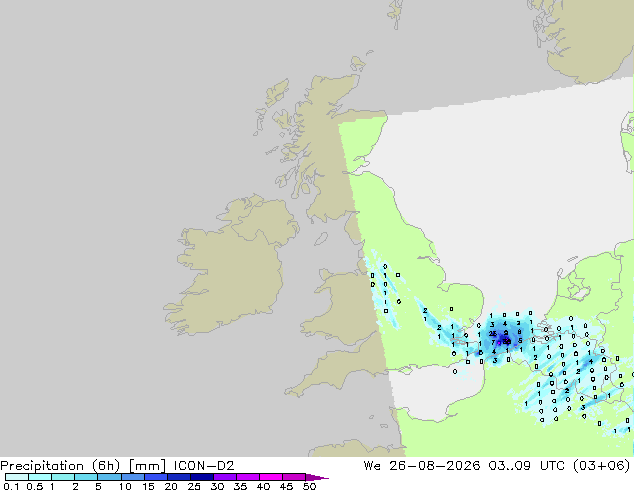Click the legend value label '10'
Viewport: 634px width, 490px height.
click(x=125, y=486)
